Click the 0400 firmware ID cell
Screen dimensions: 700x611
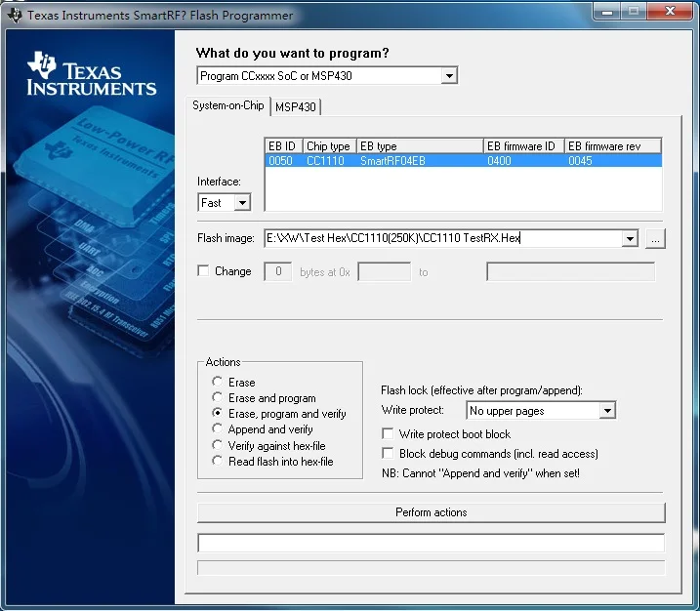point(499,161)
